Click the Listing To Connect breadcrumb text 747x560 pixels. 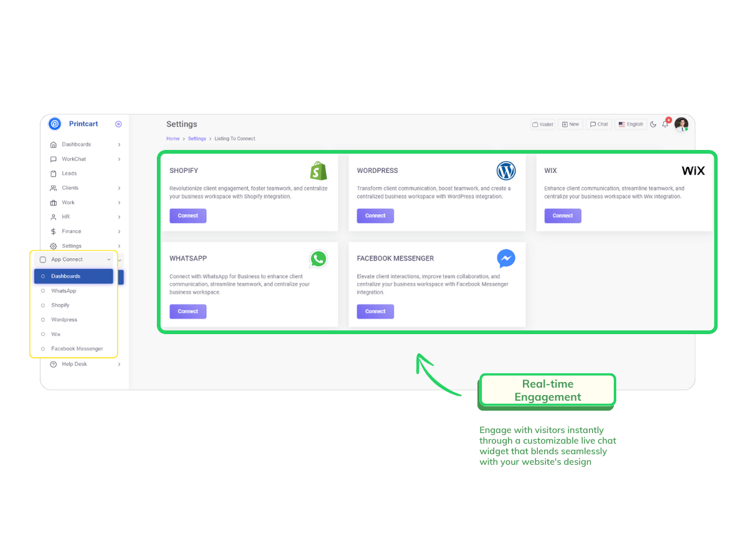[235, 139]
